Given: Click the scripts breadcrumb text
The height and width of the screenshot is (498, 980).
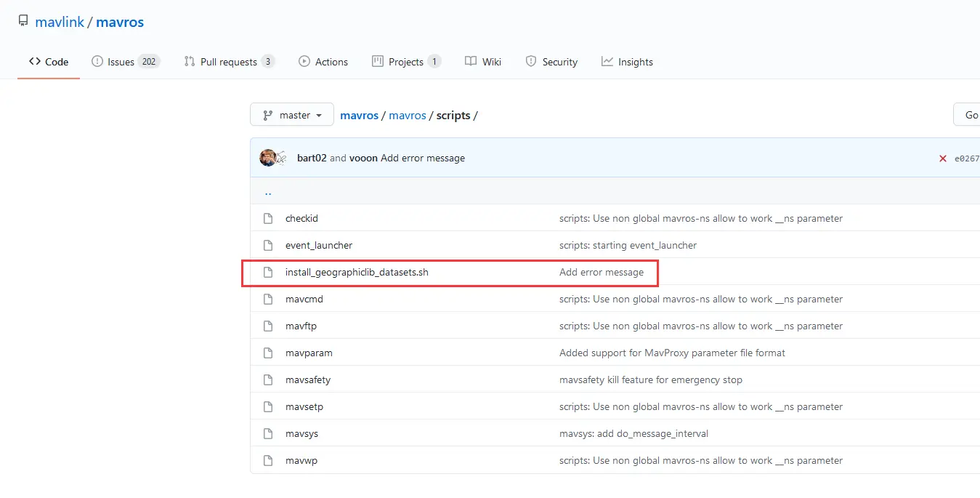Looking at the screenshot, I should click(x=453, y=116).
